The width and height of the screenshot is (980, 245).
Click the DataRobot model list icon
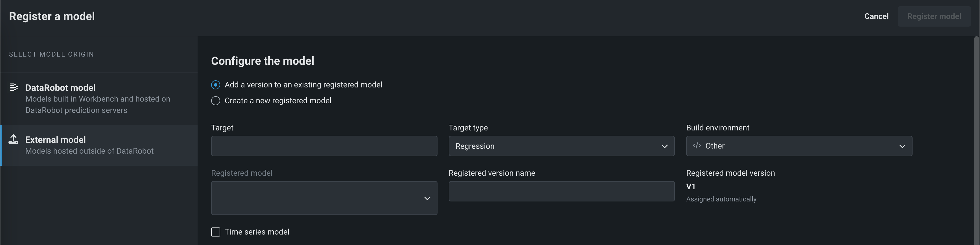coord(14,88)
